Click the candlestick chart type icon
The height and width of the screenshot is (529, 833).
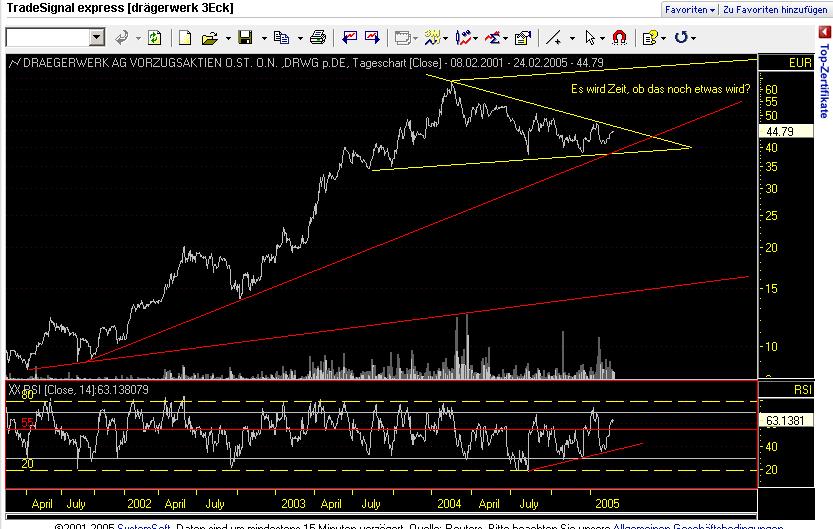coord(463,38)
